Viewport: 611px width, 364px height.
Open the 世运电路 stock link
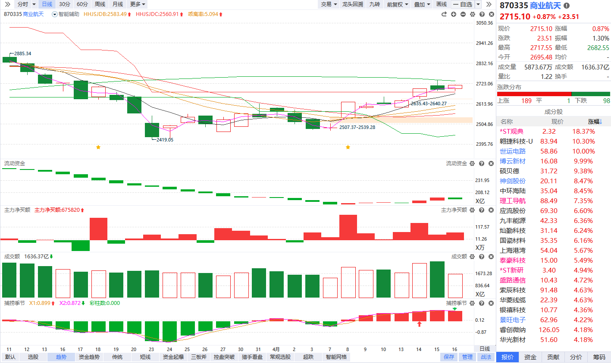tap(513, 151)
